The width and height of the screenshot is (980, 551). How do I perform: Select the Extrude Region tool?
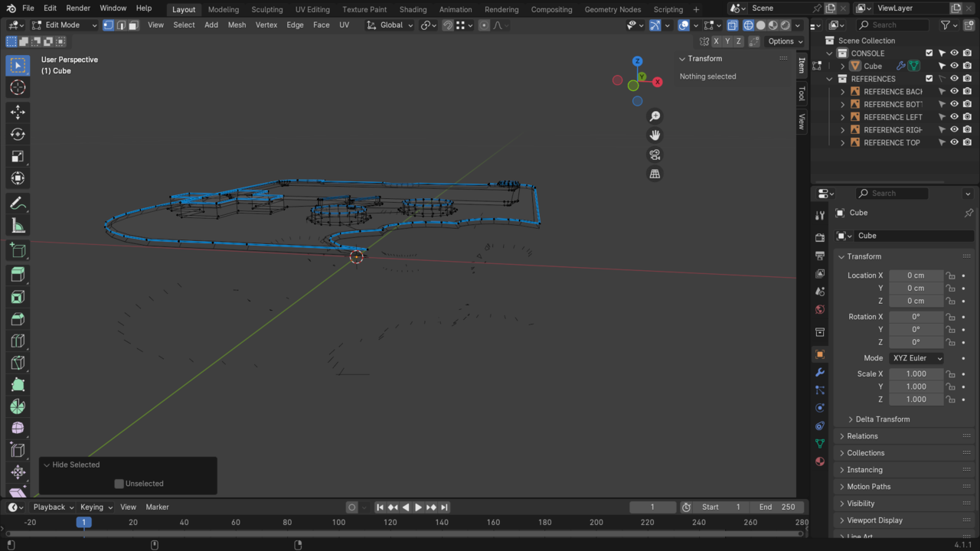pyautogui.click(x=18, y=275)
